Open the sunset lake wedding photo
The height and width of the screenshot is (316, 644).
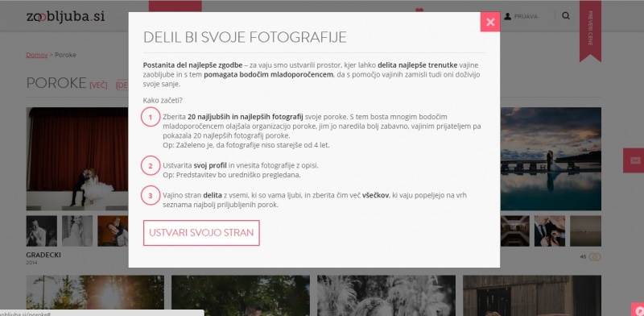pos(551,159)
